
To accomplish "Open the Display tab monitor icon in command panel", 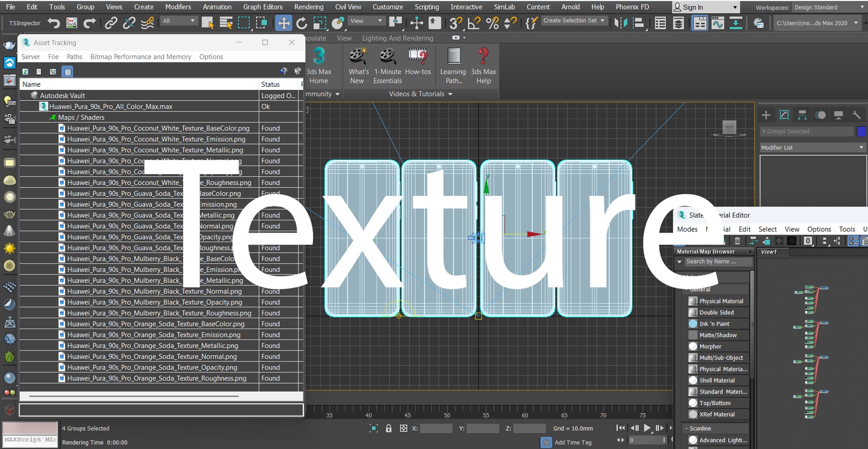I will [x=838, y=115].
